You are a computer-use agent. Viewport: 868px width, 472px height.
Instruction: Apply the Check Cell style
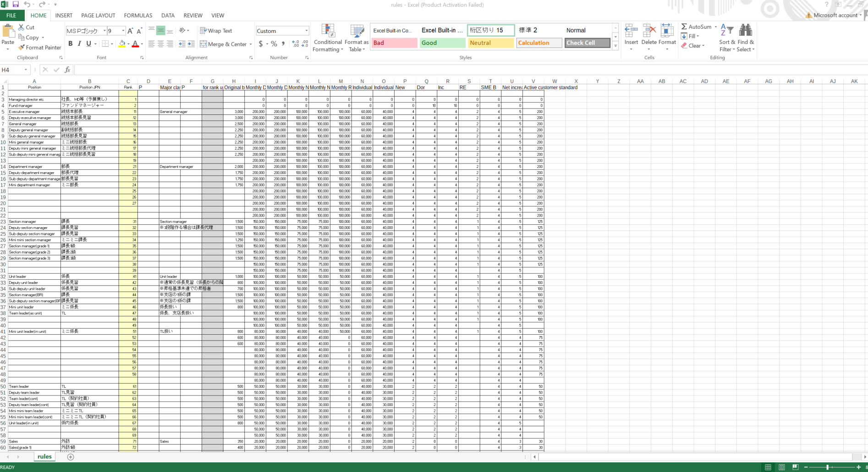pyautogui.click(x=587, y=43)
